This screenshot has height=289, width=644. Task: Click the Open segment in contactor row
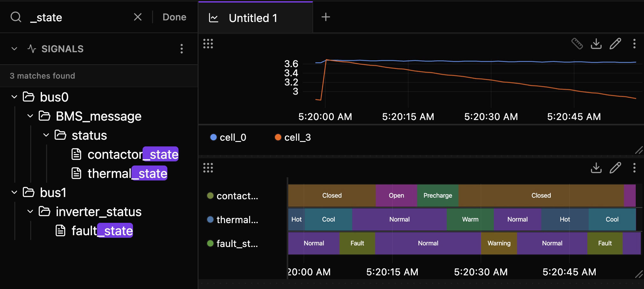[396, 195]
